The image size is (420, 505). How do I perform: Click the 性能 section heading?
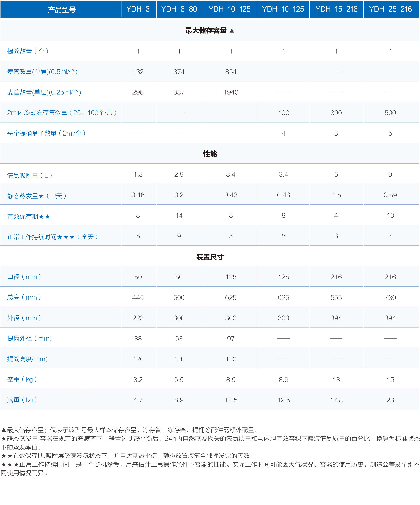pyautogui.click(x=210, y=154)
